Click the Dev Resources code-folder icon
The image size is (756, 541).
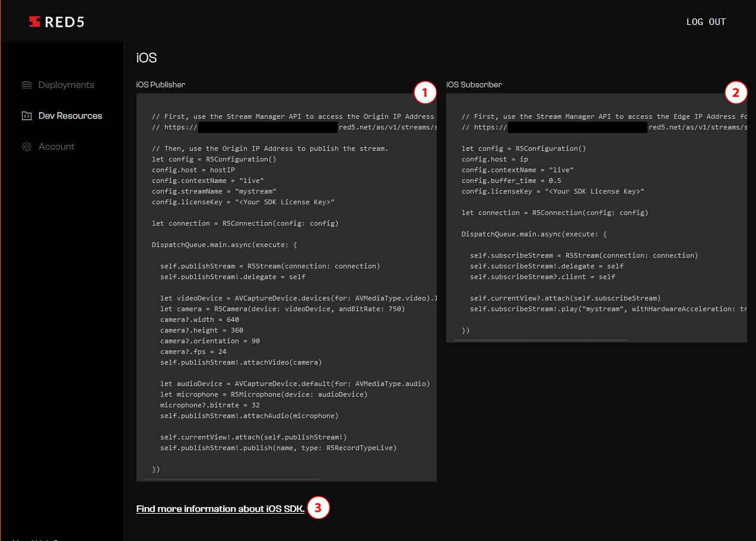[x=27, y=116]
